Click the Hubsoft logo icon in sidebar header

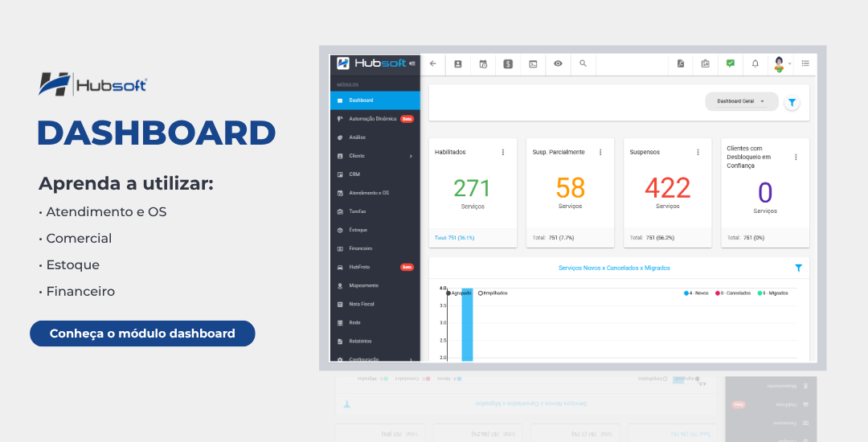343,63
